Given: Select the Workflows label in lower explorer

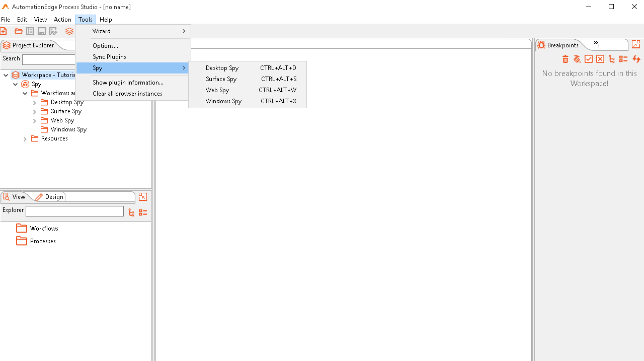Looking at the screenshot, I should tap(44, 229).
